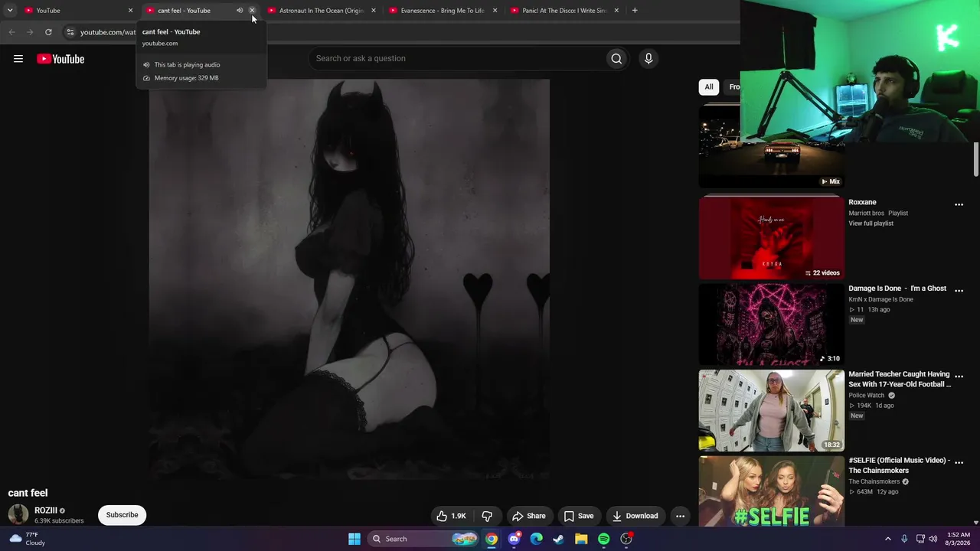Open the Married Teacher video thumbnail
The height and width of the screenshot is (551, 980).
(772, 410)
